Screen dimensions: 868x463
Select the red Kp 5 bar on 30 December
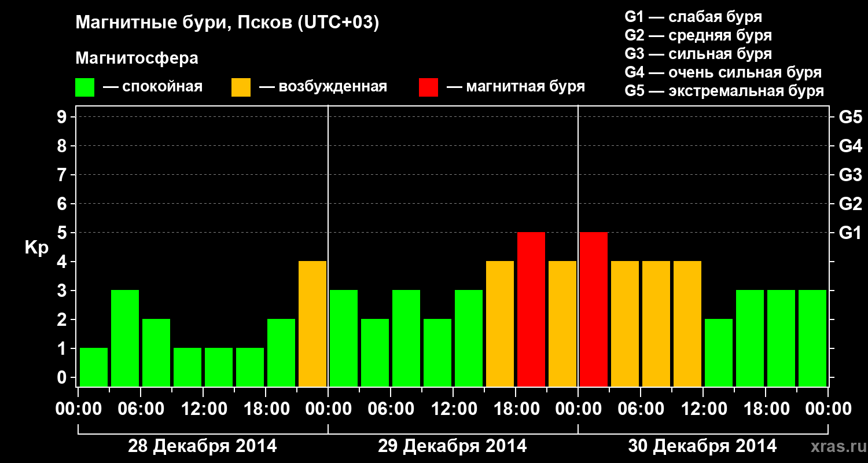tap(594, 309)
